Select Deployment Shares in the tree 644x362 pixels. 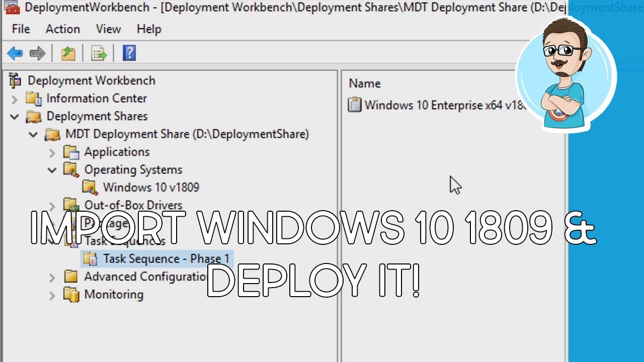click(x=97, y=116)
